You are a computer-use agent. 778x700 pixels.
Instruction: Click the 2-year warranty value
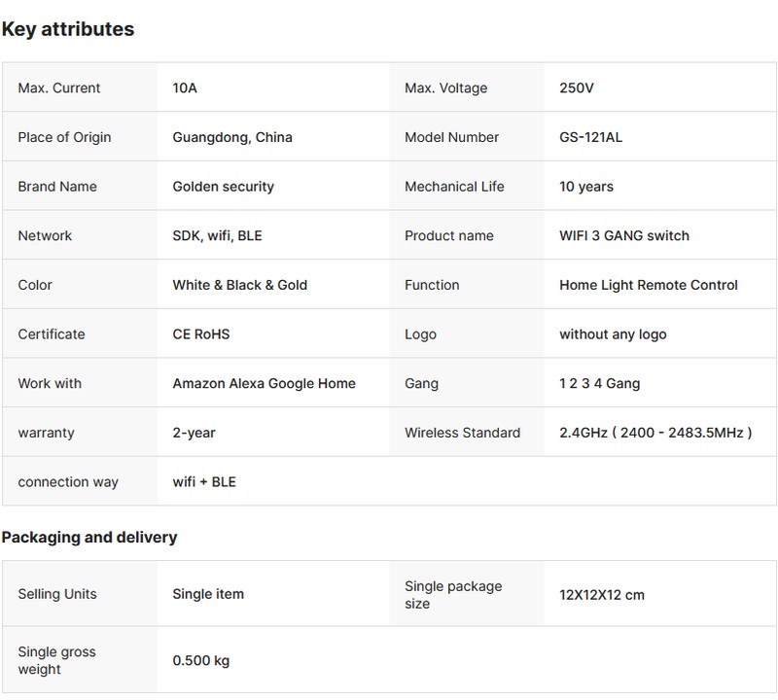click(x=194, y=433)
